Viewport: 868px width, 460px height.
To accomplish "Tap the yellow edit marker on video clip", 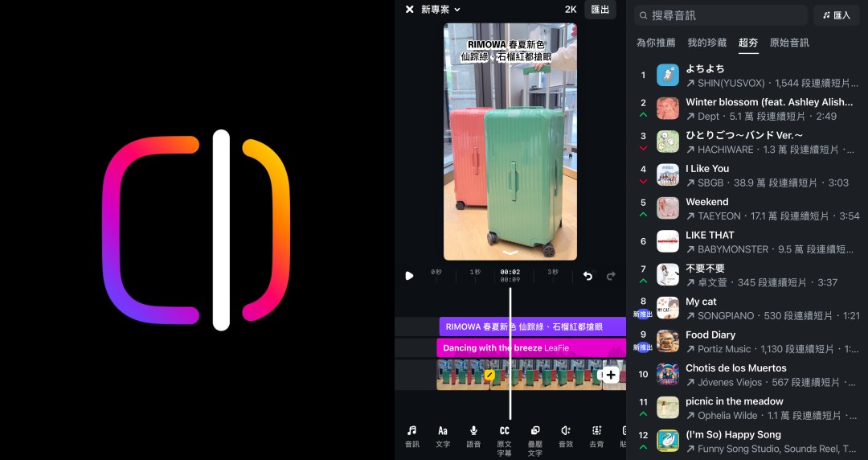I will (x=489, y=376).
